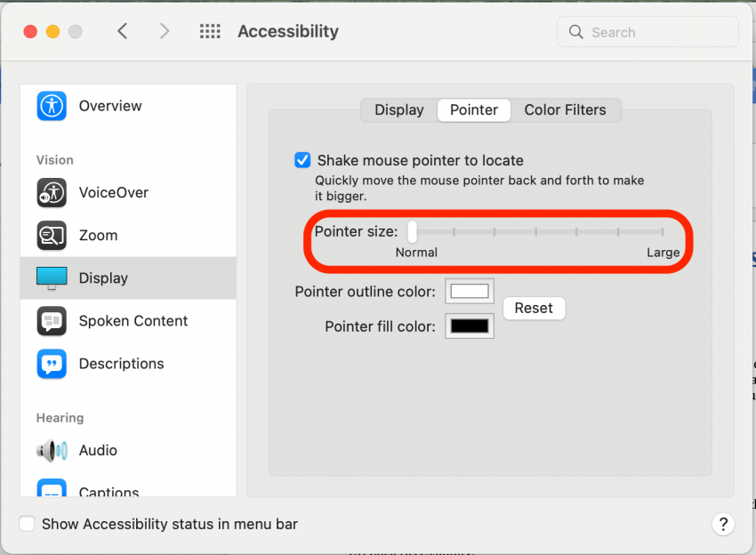Open the help question mark button
Screen dimensions: 756x555
click(723, 524)
